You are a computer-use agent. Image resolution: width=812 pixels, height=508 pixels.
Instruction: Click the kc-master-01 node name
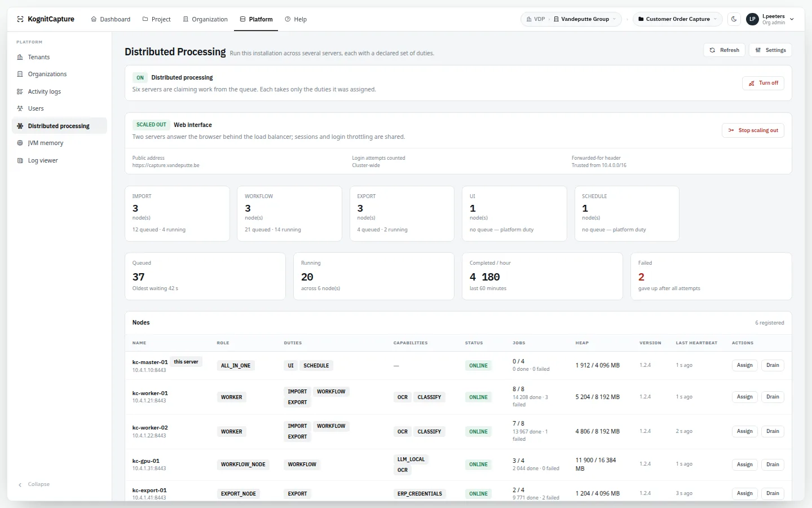[150, 362]
